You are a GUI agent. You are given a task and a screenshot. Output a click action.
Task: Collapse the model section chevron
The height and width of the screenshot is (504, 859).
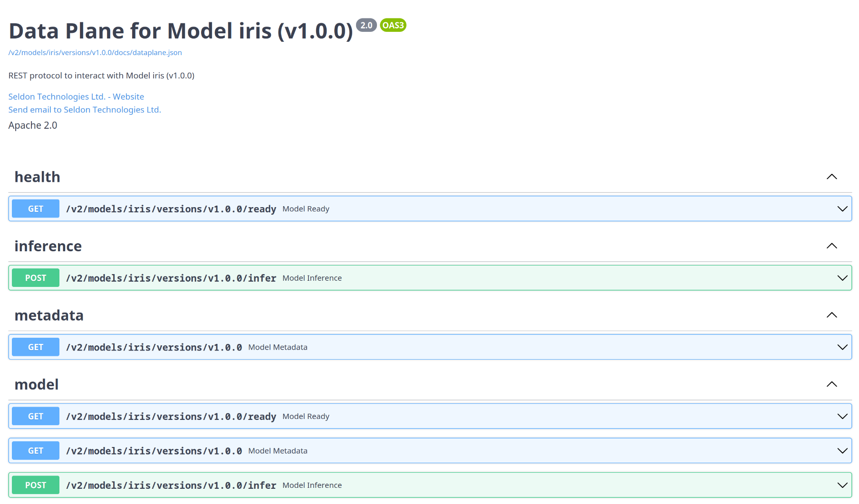831,384
